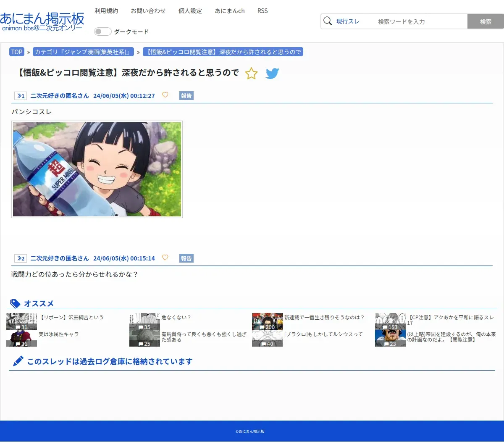Go to あにまんch
Screen dimensions: 504x442
[x=230, y=11]
